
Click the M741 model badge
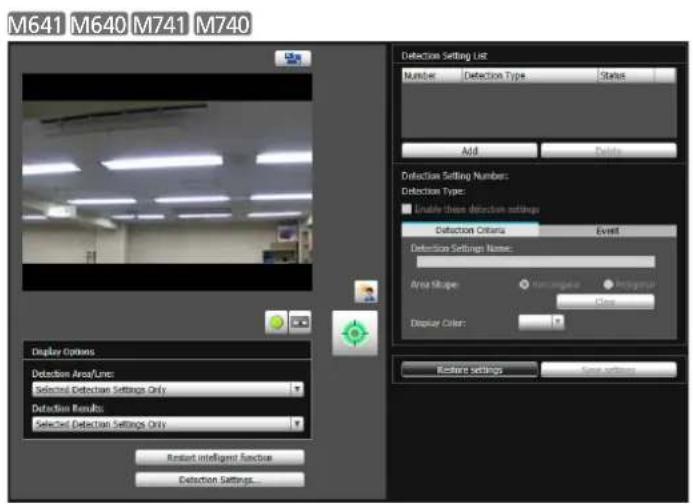(x=161, y=24)
